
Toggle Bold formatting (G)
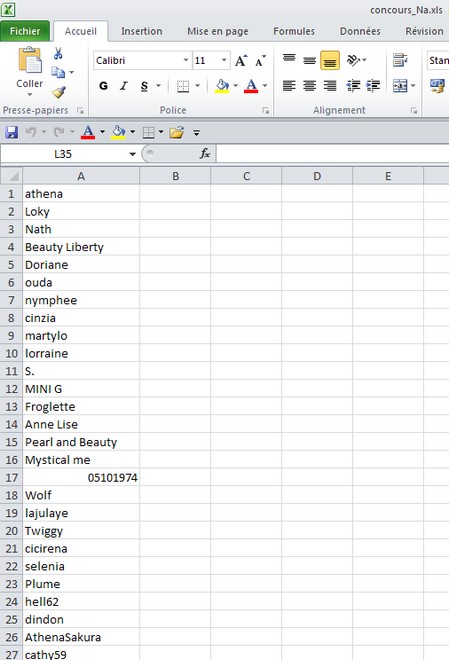pos(104,86)
